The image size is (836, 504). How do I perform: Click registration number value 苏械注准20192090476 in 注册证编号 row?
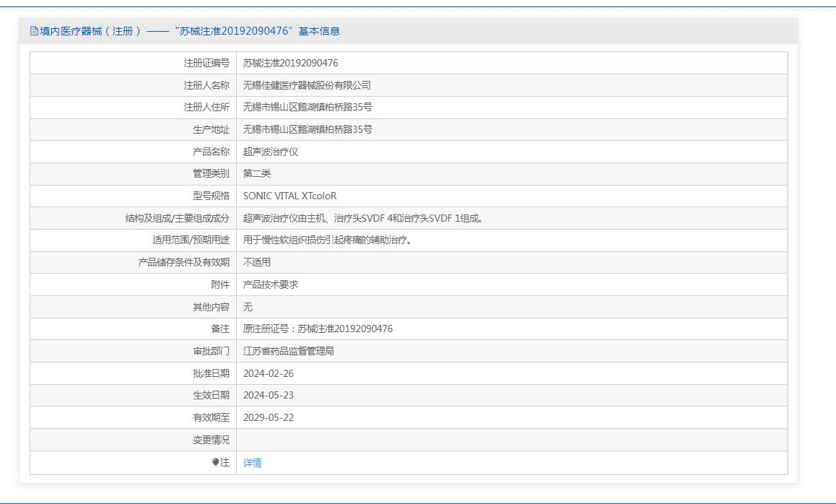290,63
